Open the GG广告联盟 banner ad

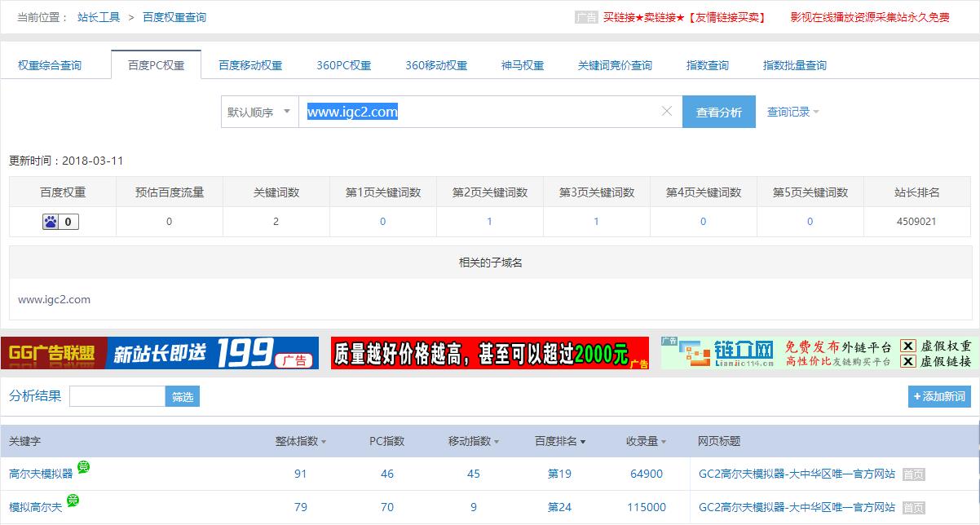(x=160, y=353)
